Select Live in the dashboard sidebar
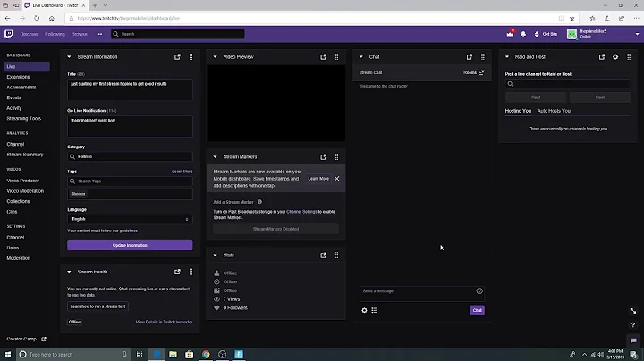Viewport: 644px width, 361px height. click(x=27, y=66)
